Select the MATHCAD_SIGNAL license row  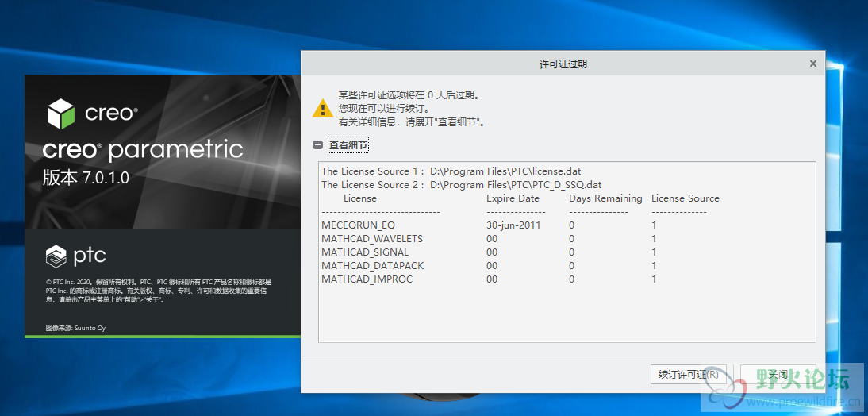tap(489, 252)
